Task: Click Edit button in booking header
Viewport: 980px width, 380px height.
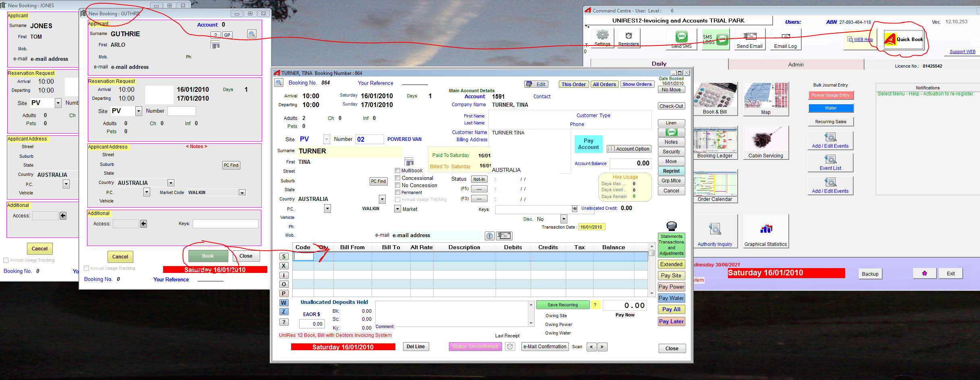Action: click(536, 84)
